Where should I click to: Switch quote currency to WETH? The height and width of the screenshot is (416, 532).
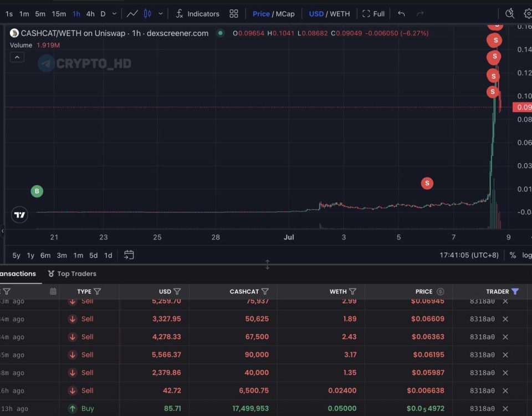click(x=340, y=14)
